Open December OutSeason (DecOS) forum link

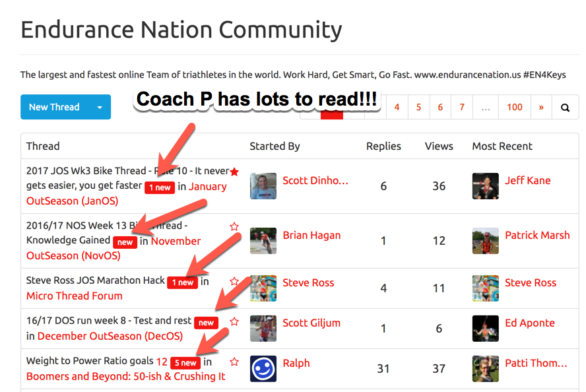tap(110, 336)
